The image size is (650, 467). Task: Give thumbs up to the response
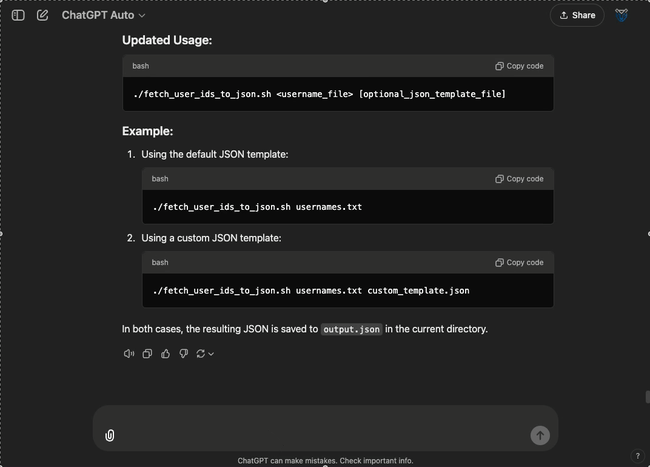[165, 354]
